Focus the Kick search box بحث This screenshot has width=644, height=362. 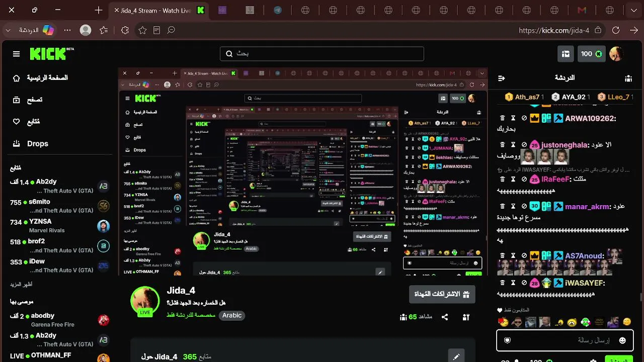tap(322, 54)
